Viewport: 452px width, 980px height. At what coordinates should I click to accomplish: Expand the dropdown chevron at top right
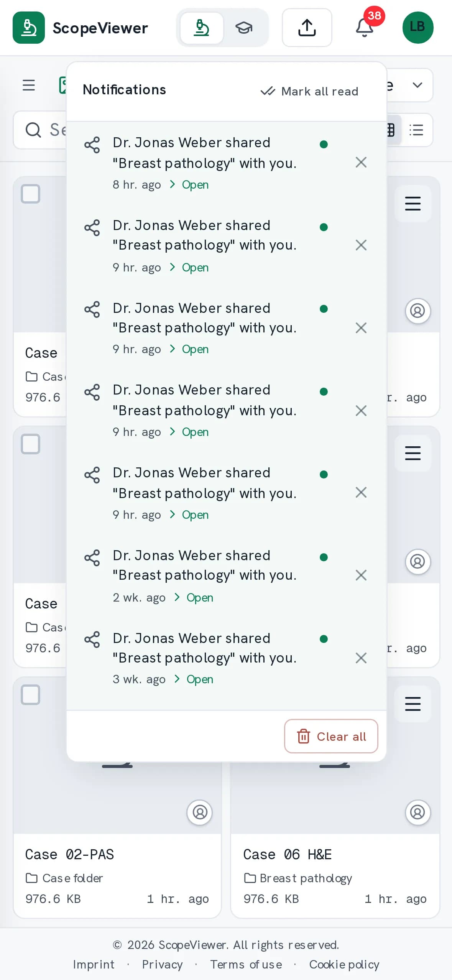click(417, 85)
